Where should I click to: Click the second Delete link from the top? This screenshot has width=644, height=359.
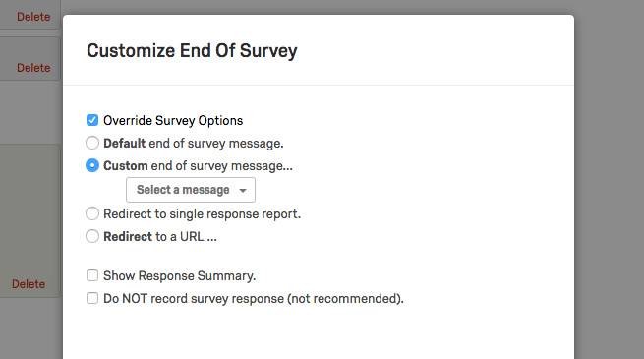coord(33,68)
